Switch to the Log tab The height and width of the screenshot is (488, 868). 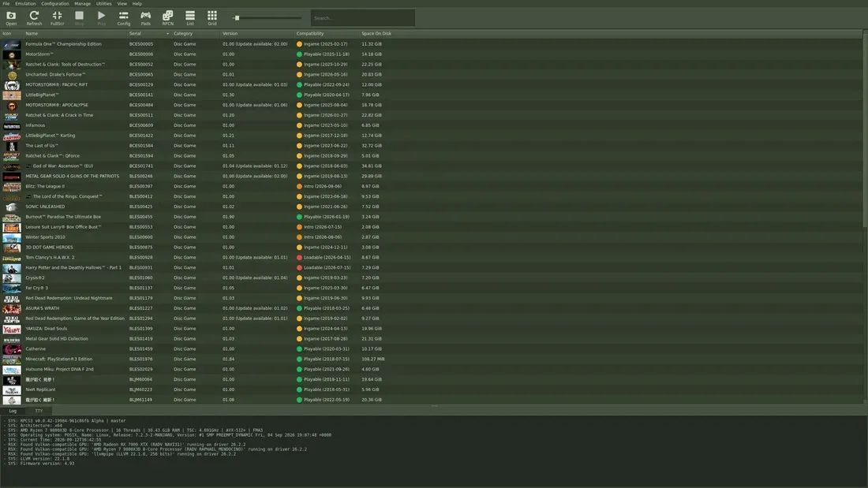click(13, 411)
